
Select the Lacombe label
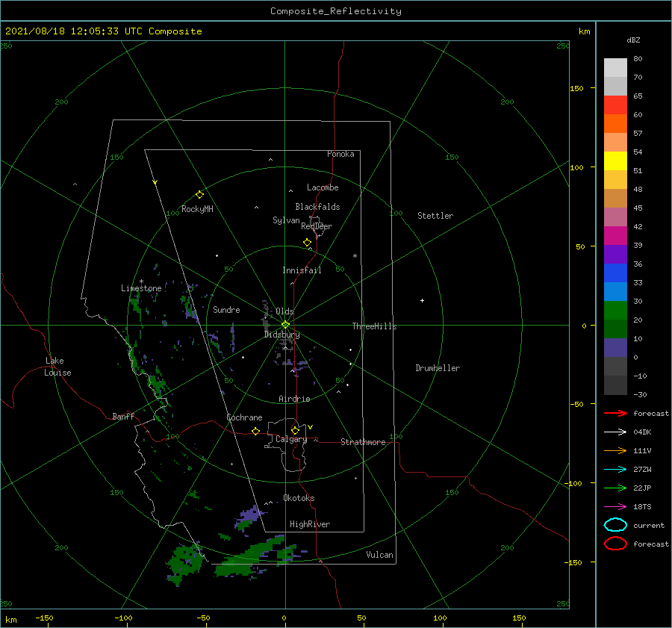(x=323, y=187)
